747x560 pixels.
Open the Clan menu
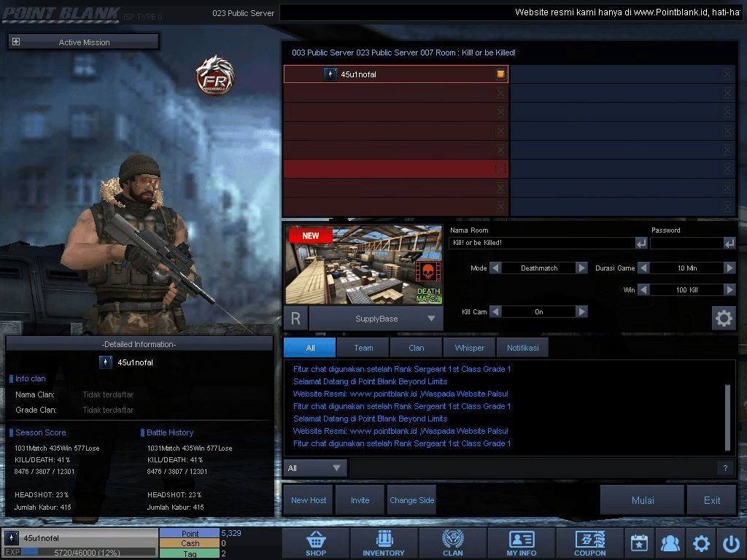point(452,543)
